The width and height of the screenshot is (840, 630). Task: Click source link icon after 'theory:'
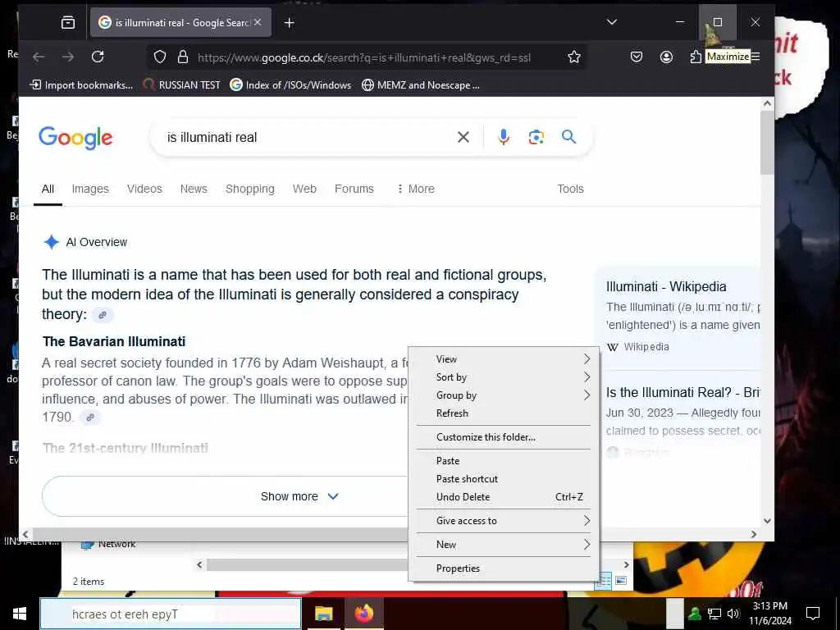(103, 314)
